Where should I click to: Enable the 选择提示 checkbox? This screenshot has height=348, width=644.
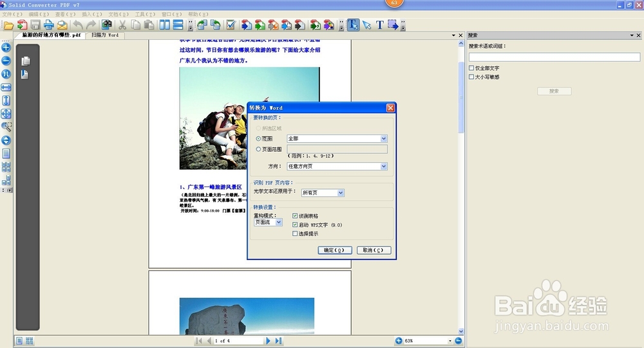coord(295,234)
